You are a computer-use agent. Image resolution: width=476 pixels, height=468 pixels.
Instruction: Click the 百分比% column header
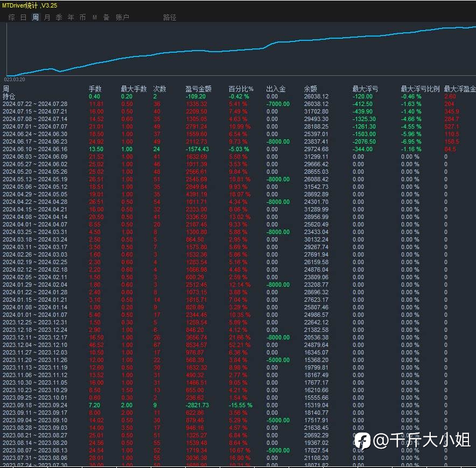(x=241, y=89)
